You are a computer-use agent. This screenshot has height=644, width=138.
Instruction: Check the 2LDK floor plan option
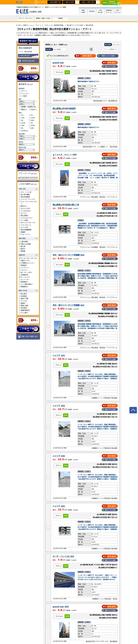pos(20,123)
